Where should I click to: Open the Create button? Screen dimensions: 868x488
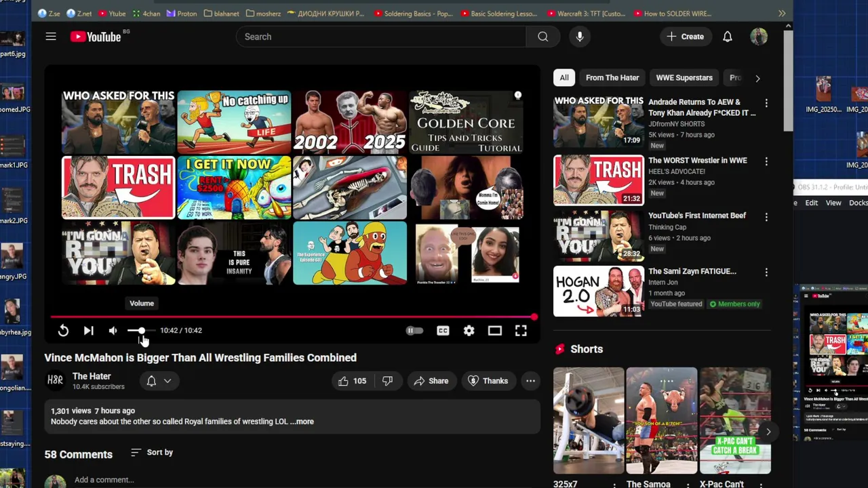[685, 37]
